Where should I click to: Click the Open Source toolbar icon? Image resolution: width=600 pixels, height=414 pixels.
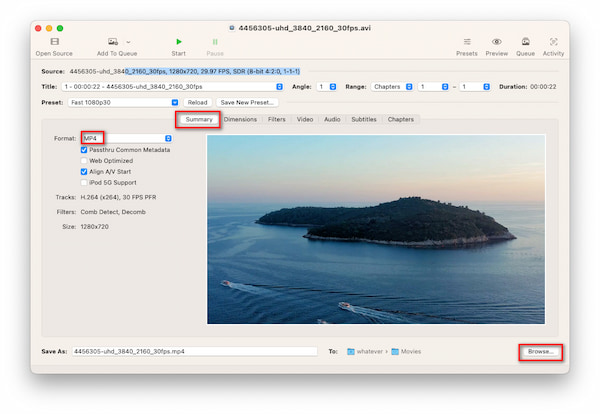click(55, 41)
